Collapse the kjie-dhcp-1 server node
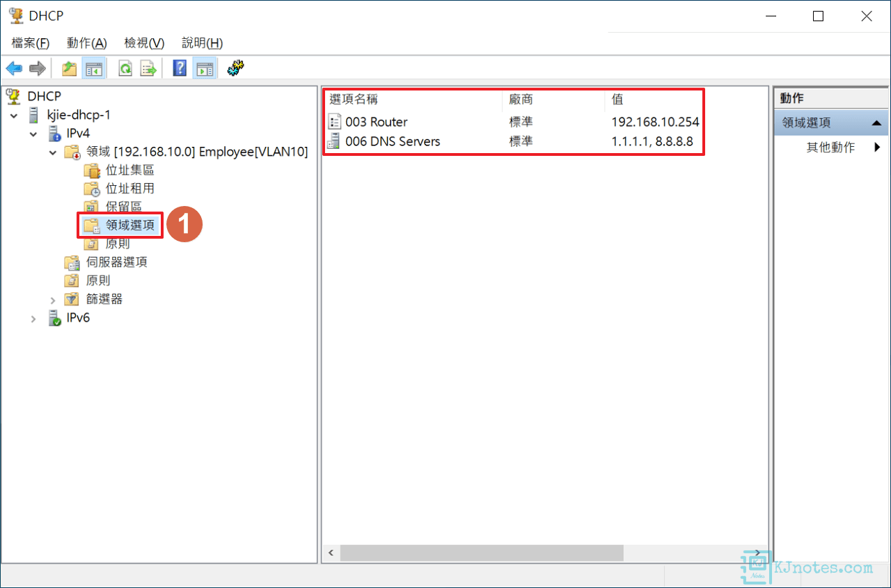Image resolution: width=891 pixels, height=588 pixels. tap(15, 115)
